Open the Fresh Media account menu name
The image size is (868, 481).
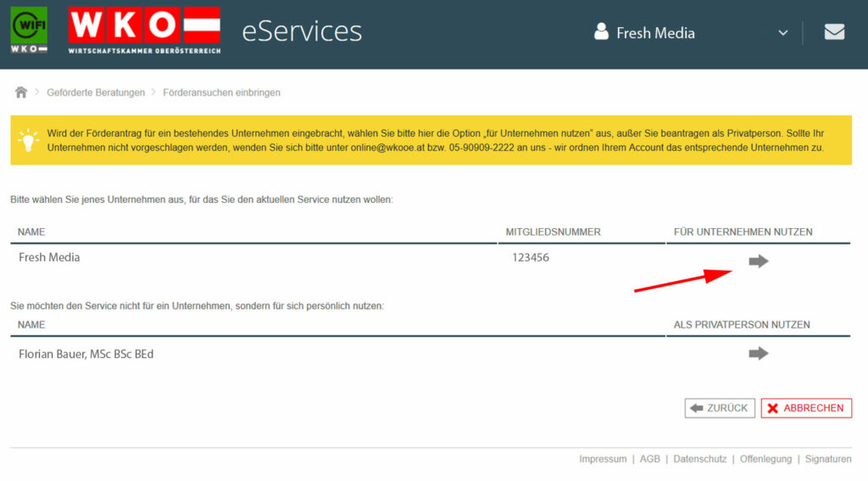click(x=655, y=33)
